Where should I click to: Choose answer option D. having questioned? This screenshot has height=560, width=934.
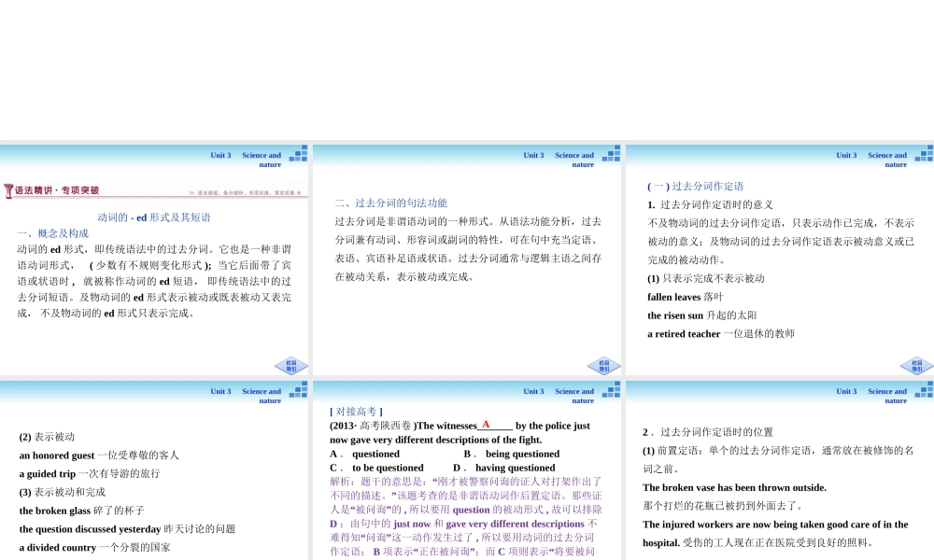(504, 468)
